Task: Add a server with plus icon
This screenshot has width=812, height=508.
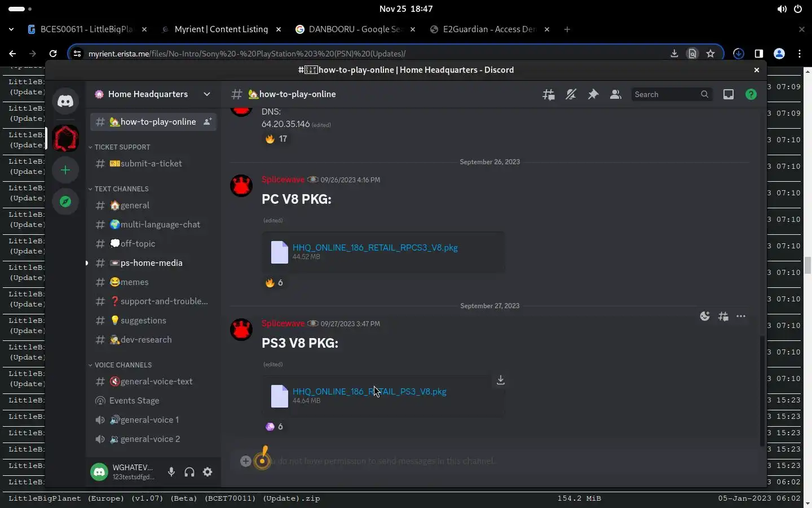Action: pyautogui.click(x=65, y=170)
